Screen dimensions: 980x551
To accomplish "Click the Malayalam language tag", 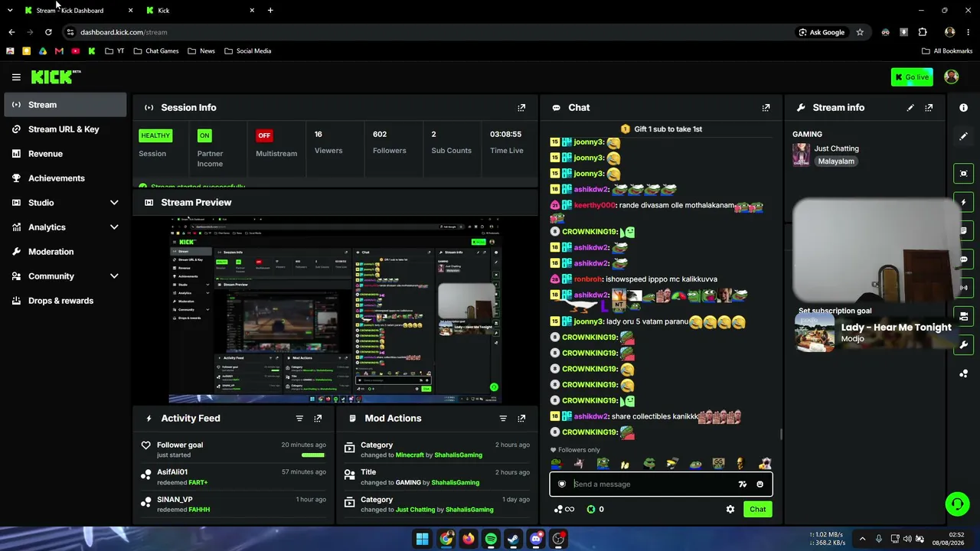I will coord(836,161).
